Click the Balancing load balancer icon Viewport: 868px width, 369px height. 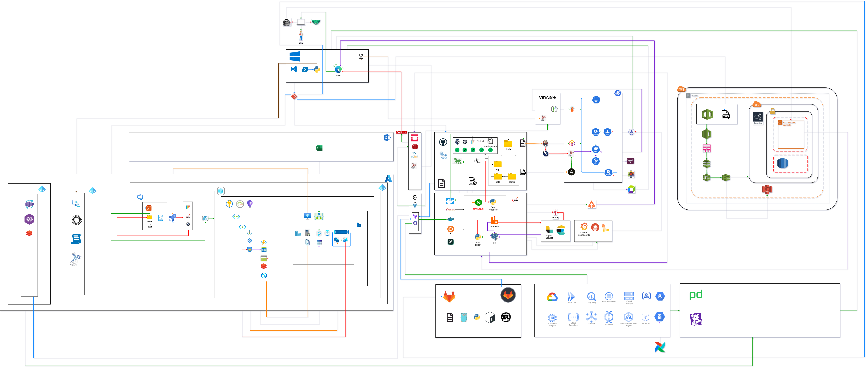(x=757, y=117)
